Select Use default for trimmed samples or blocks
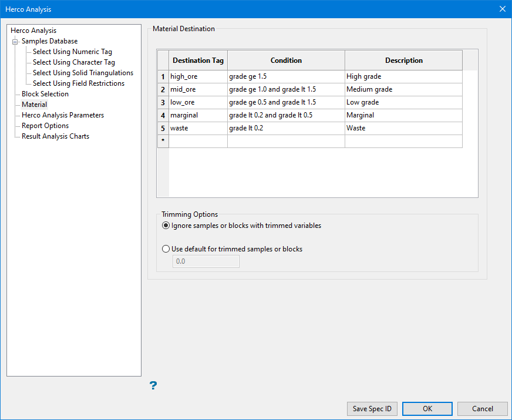Screen dimensions: 512x420 tap(166, 249)
